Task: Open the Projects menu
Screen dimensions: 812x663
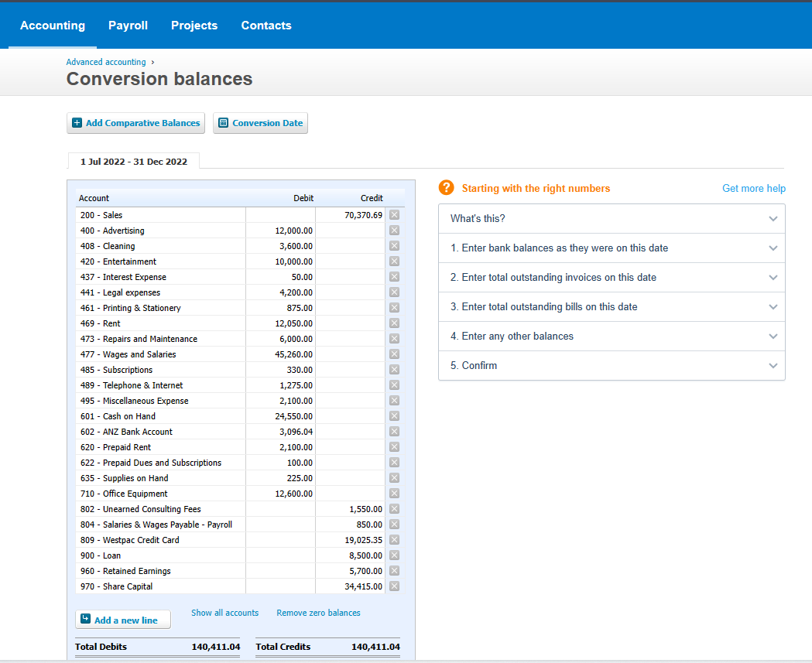Action: click(x=194, y=26)
